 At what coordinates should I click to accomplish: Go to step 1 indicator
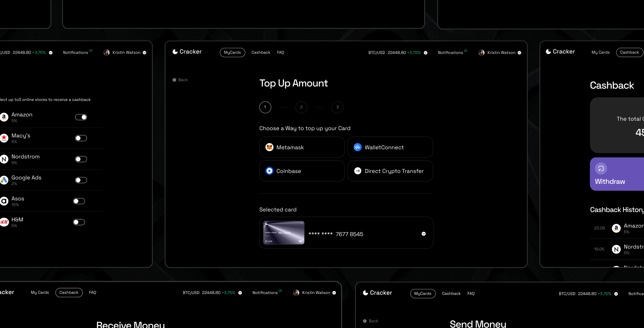pos(265,107)
